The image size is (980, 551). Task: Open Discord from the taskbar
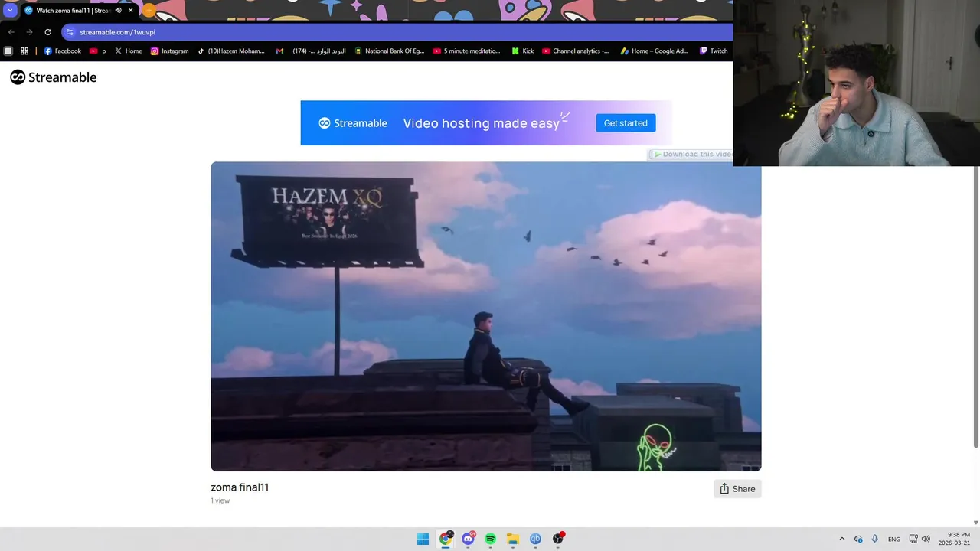[468, 539]
